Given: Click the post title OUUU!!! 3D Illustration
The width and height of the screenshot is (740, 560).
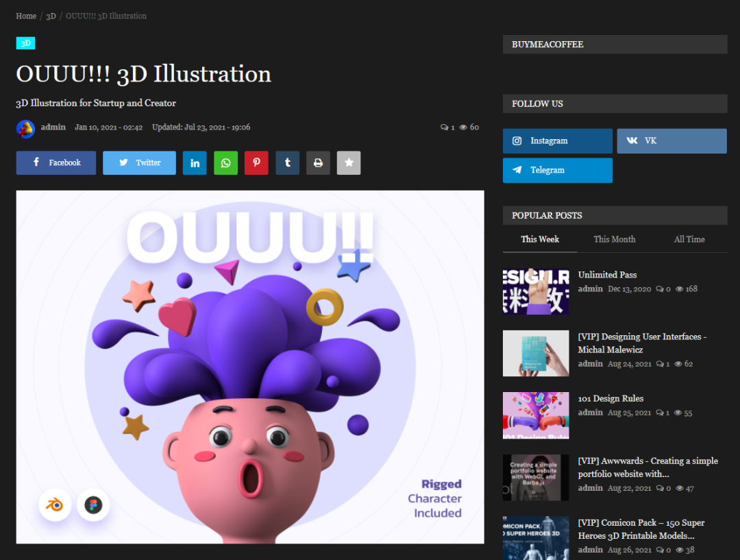Looking at the screenshot, I should (143, 74).
